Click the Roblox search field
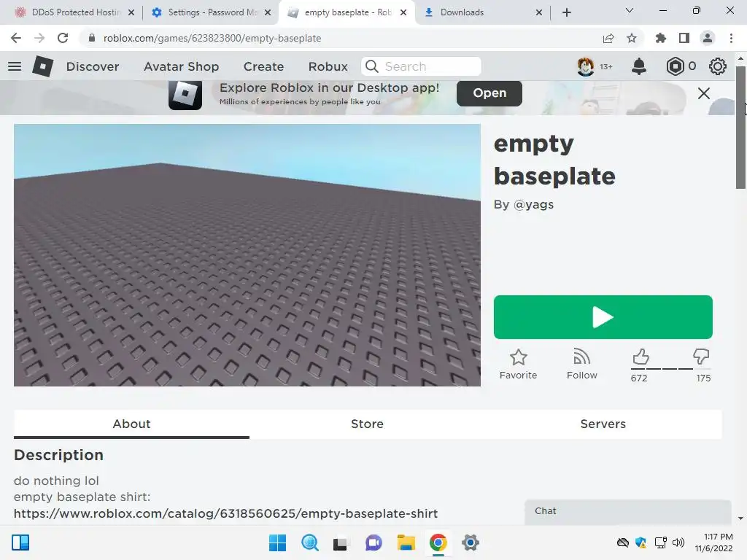 [x=421, y=66]
